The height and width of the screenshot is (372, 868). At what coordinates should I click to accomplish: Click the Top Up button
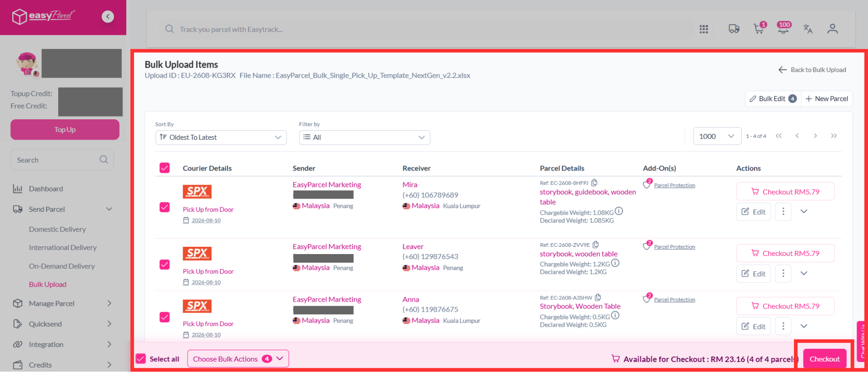coord(65,130)
